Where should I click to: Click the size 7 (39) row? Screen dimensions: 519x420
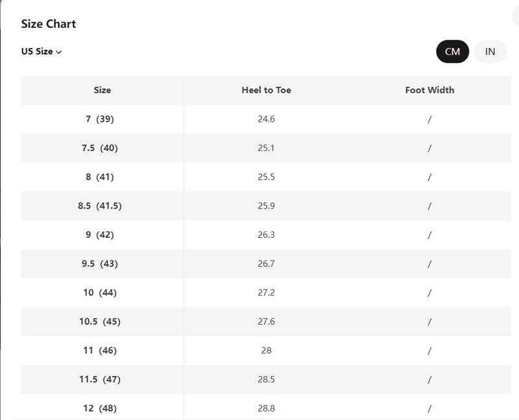click(266, 119)
